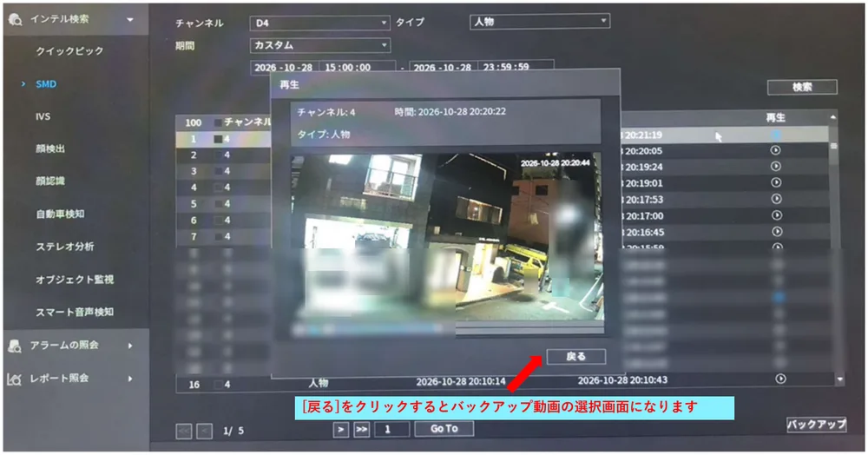Select 顔検出 in the sidebar
868x455 pixels.
(50, 148)
